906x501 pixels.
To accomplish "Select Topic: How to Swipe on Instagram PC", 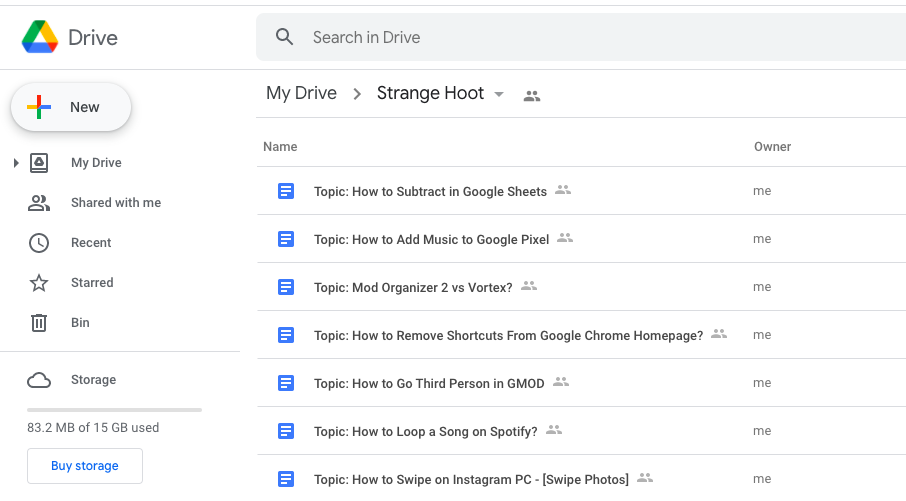I will point(471,479).
